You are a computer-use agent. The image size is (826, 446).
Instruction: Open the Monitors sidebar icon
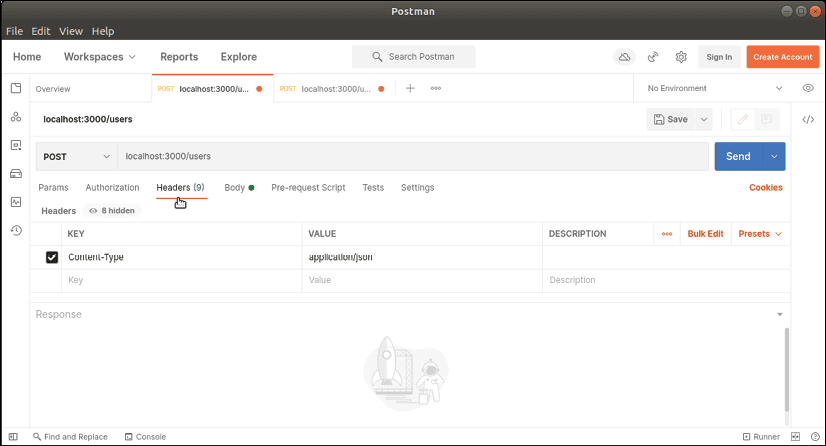coord(16,202)
